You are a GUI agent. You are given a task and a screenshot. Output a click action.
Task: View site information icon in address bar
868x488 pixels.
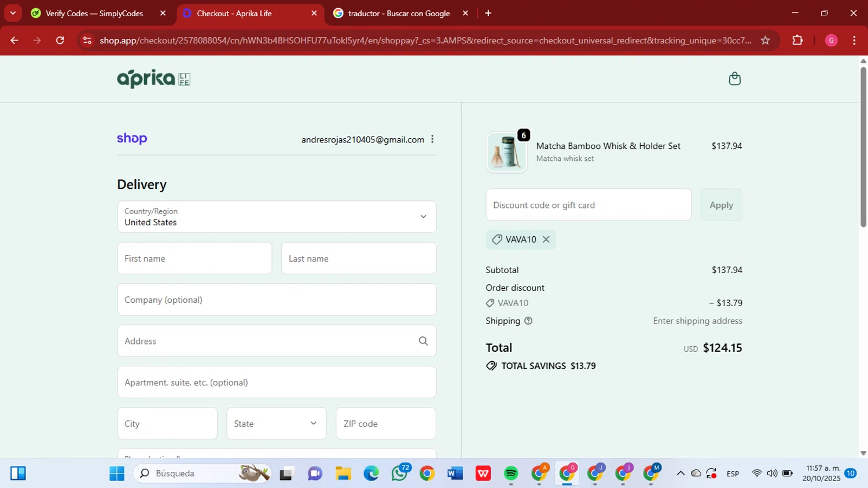(87, 41)
